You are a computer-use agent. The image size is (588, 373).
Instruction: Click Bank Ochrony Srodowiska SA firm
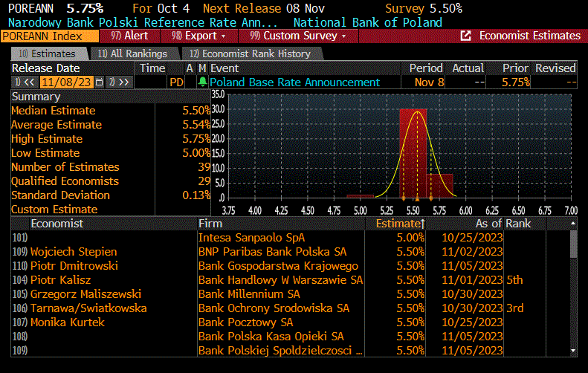274,308
